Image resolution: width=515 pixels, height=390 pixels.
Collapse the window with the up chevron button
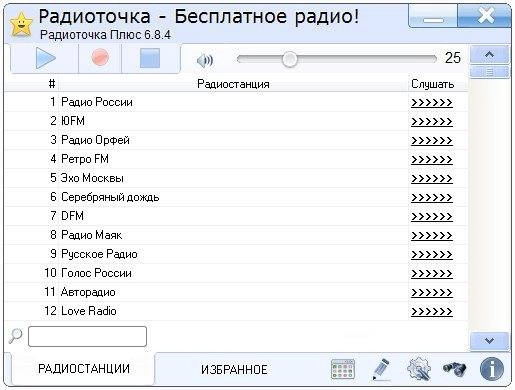[x=489, y=55]
